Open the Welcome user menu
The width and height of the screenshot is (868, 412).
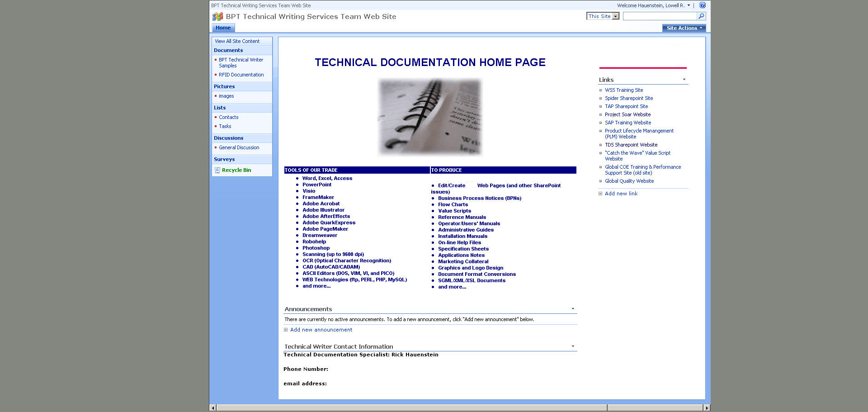tap(653, 5)
